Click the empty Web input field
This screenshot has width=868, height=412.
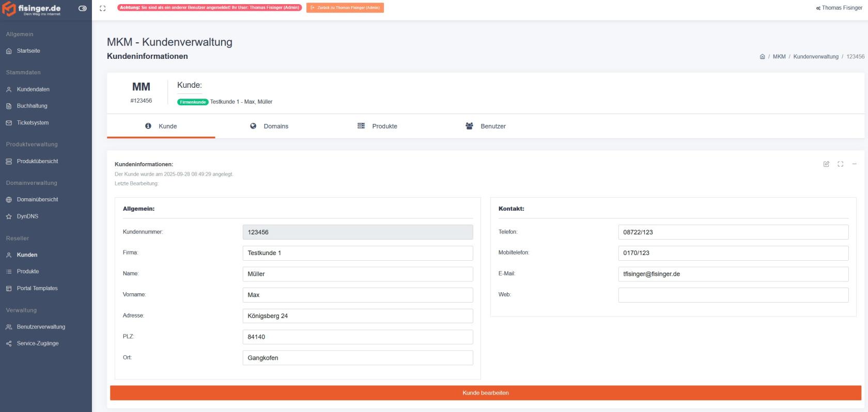[733, 295]
